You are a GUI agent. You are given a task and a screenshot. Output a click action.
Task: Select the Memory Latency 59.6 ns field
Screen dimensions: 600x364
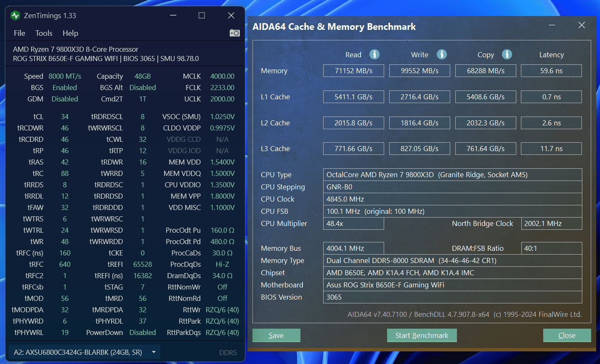tap(551, 71)
